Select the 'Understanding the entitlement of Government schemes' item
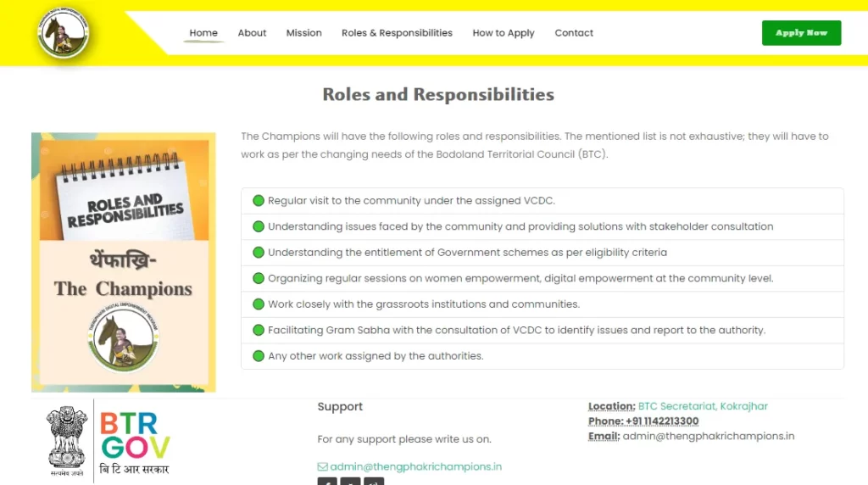This screenshot has width=868, height=485. (x=542, y=253)
